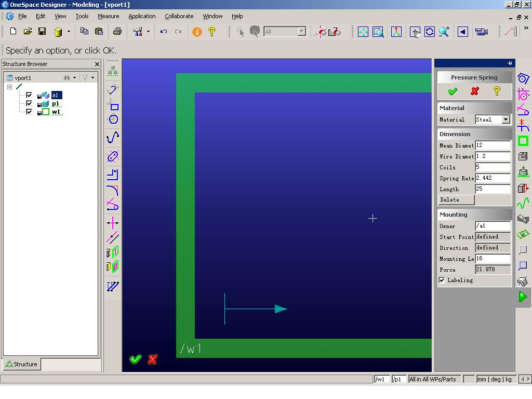Click the binoculars search icon in Structure Browser
The width and height of the screenshot is (532, 399).
coord(66,78)
